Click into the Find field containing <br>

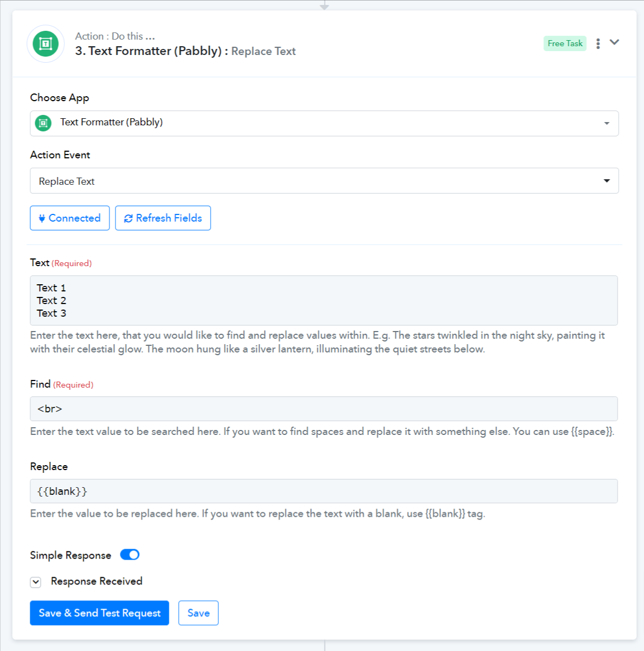pyautogui.click(x=324, y=409)
